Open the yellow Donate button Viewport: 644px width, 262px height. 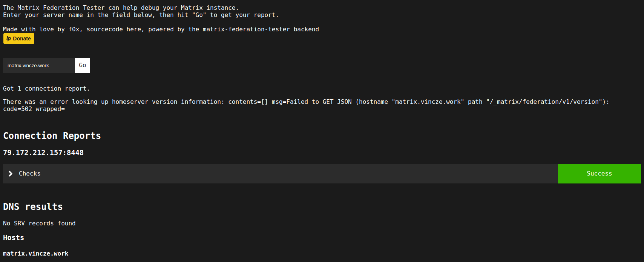(x=19, y=39)
